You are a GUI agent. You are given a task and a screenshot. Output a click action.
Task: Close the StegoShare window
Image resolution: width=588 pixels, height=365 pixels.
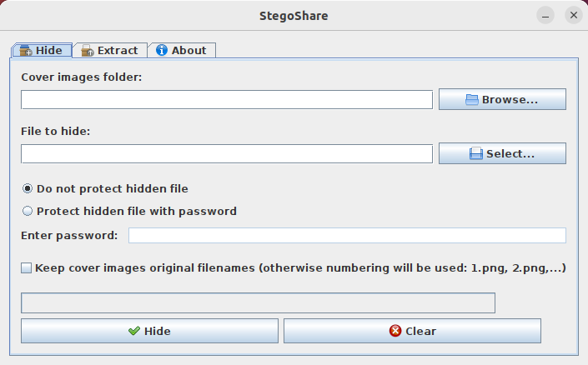(573, 15)
